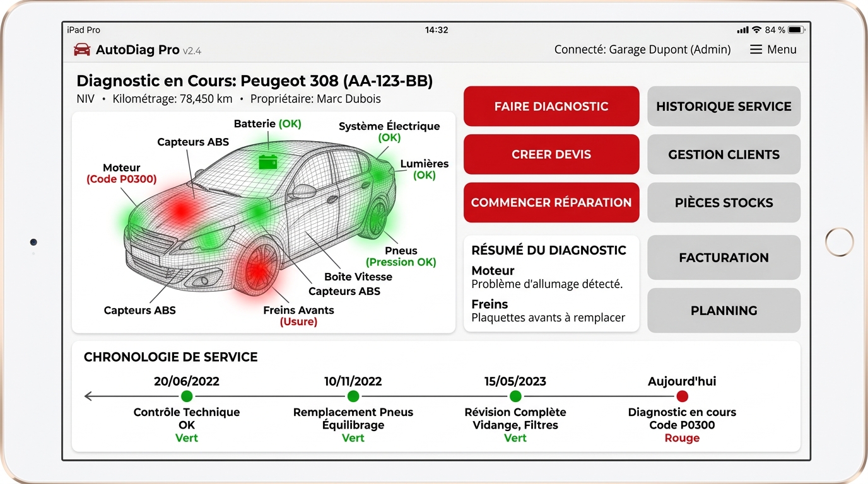
Task: Select the red Aujourd'hui timeline marker
Action: (x=682, y=396)
